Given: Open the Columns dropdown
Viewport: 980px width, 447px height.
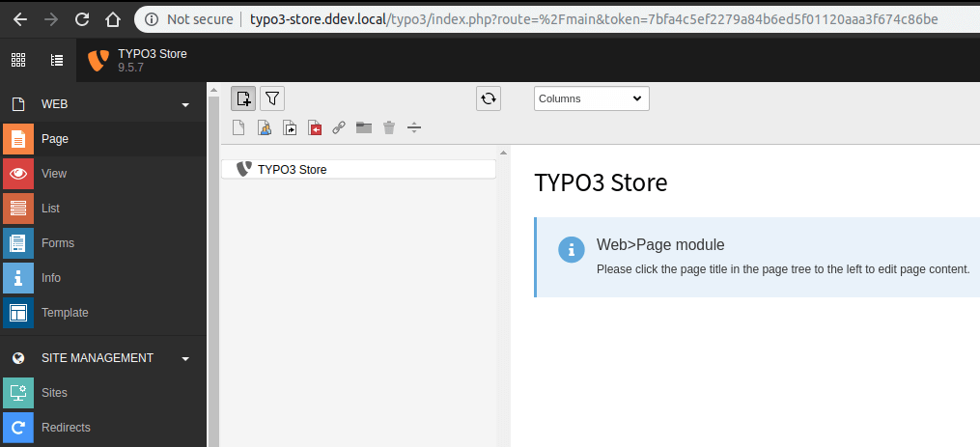Looking at the screenshot, I should tap(591, 98).
